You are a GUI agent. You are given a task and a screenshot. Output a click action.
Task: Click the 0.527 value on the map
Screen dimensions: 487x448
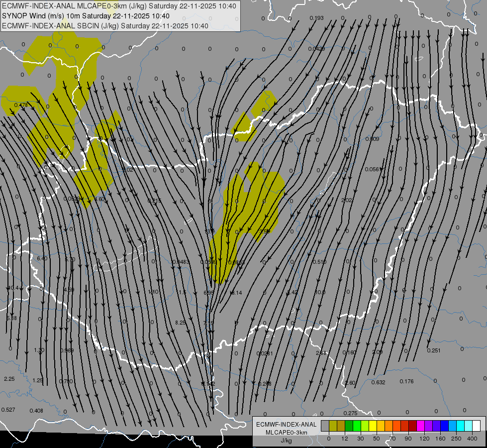(x=8, y=410)
